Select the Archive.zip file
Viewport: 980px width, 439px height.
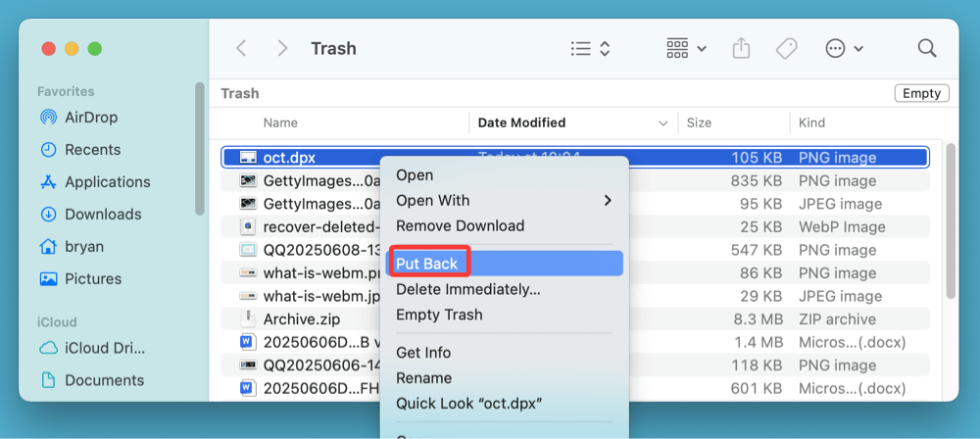[302, 319]
